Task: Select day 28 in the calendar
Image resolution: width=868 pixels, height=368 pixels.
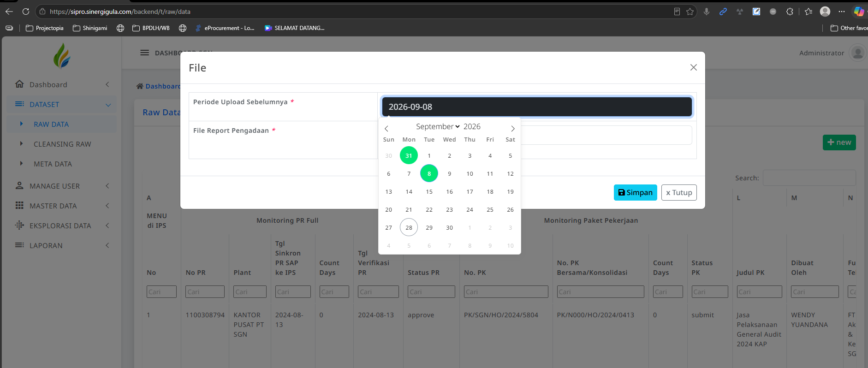Action: coord(409,227)
